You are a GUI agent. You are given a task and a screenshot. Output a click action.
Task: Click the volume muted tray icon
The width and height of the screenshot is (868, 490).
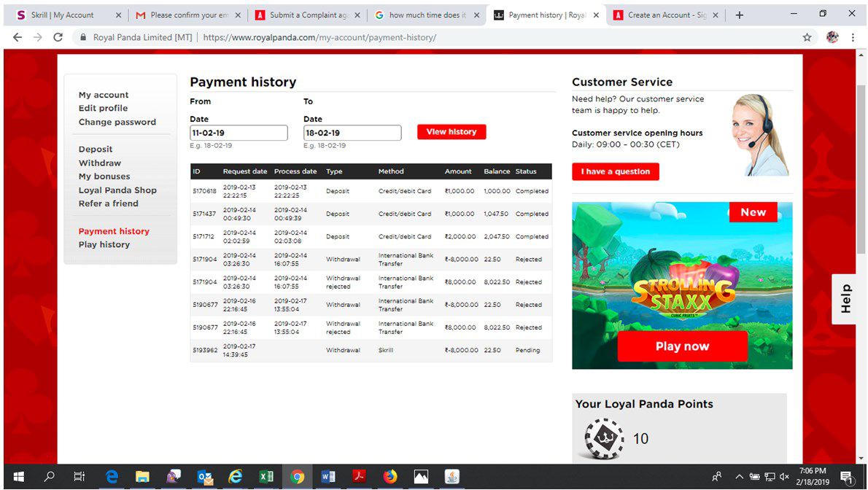(x=784, y=476)
